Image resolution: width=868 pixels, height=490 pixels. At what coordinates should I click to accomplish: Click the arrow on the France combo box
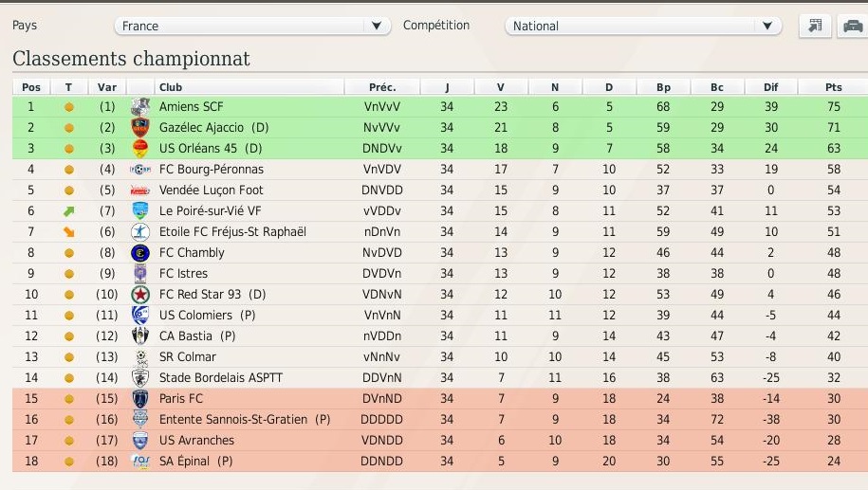[377, 26]
